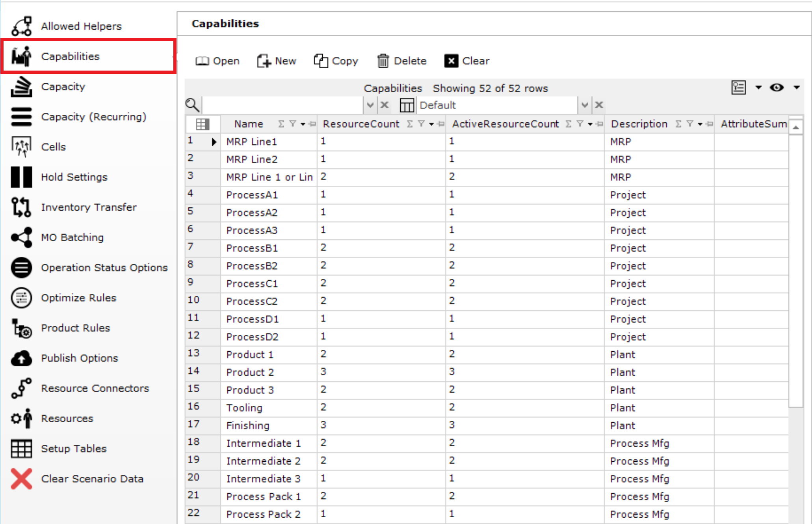This screenshot has width=812, height=524.
Task: Click the grid select-all icon in header corner
Action: [203, 124]
